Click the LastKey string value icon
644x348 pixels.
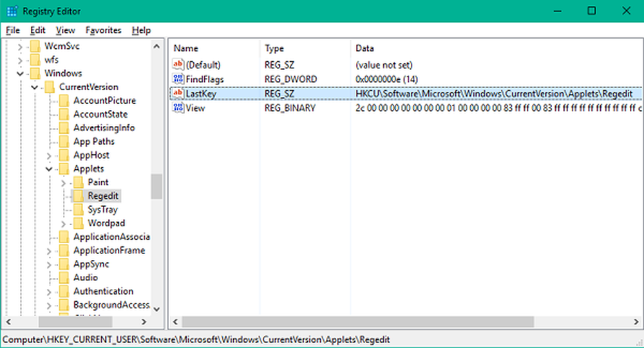click(178, 94)
